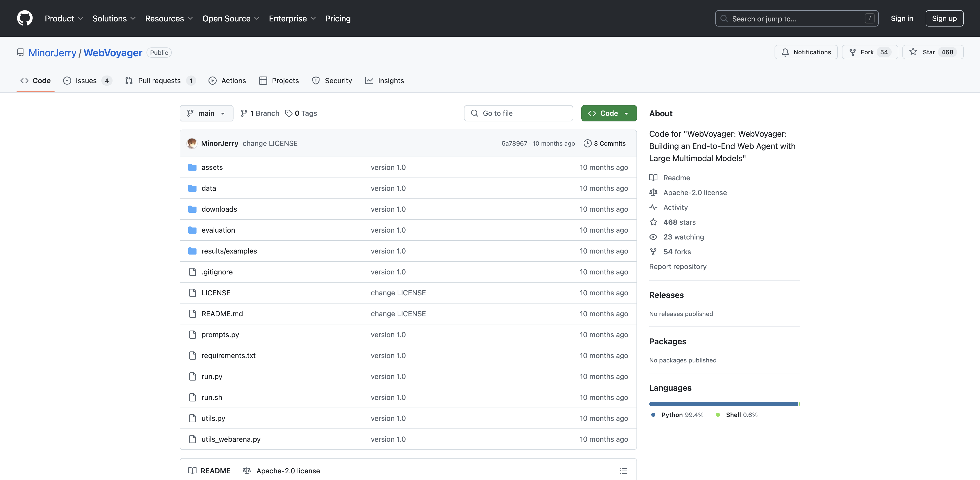Focus the Go to file field

click(518, 113)
